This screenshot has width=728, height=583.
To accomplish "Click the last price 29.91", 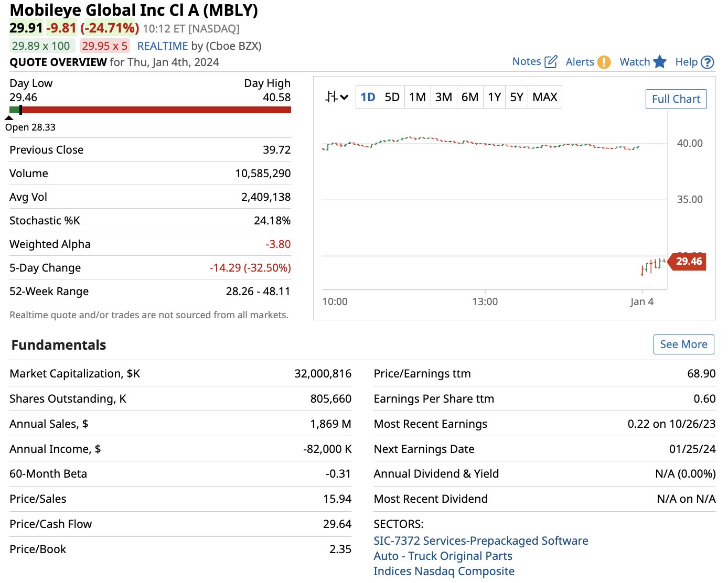I will pos(26,28).
